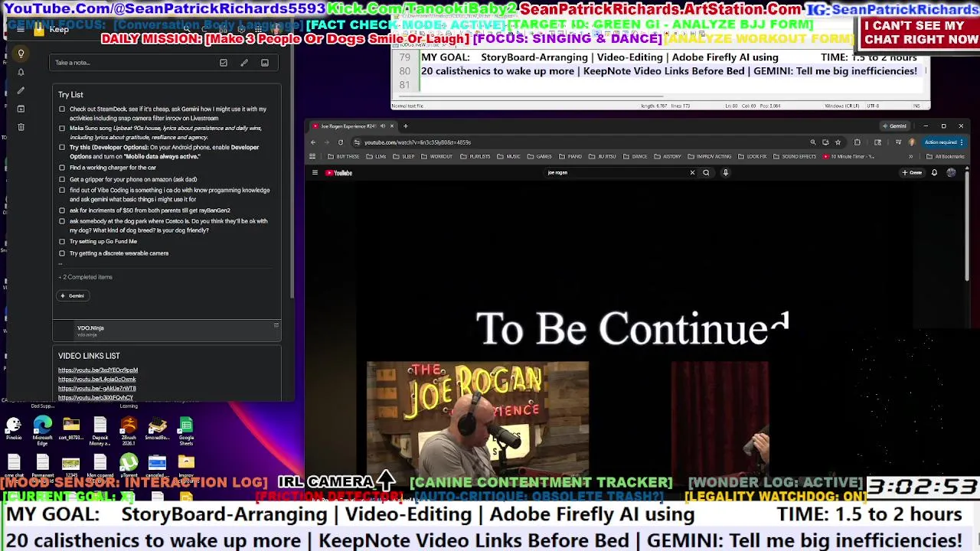
Task: Open the SLEEP bookmarks folder
Action: [x=404, y=157]
